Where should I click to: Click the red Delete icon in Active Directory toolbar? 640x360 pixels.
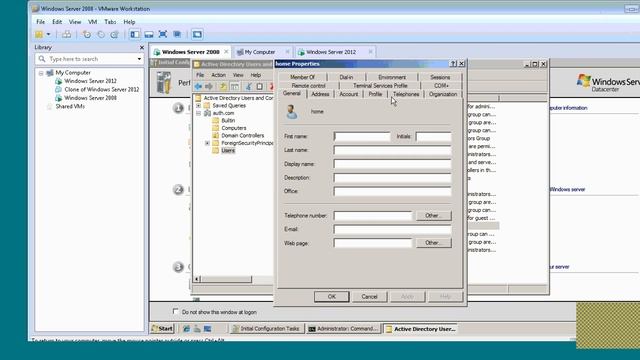click(271, 87)
